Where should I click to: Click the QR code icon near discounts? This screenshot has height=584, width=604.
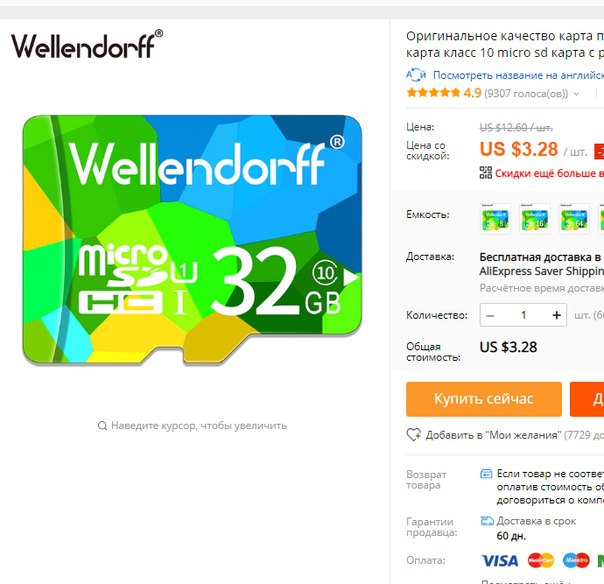click(x=486, y=173)
